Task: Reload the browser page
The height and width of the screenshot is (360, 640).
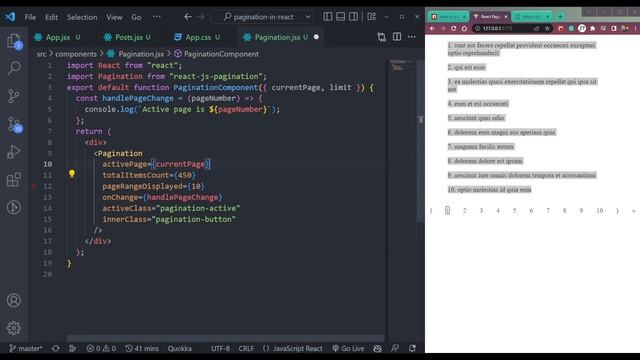Action: 453,28
